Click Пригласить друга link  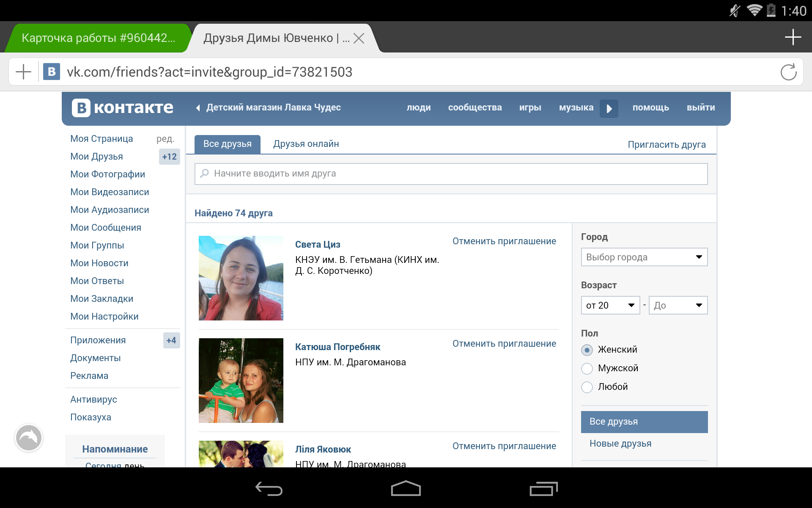[x=667, y=145]
